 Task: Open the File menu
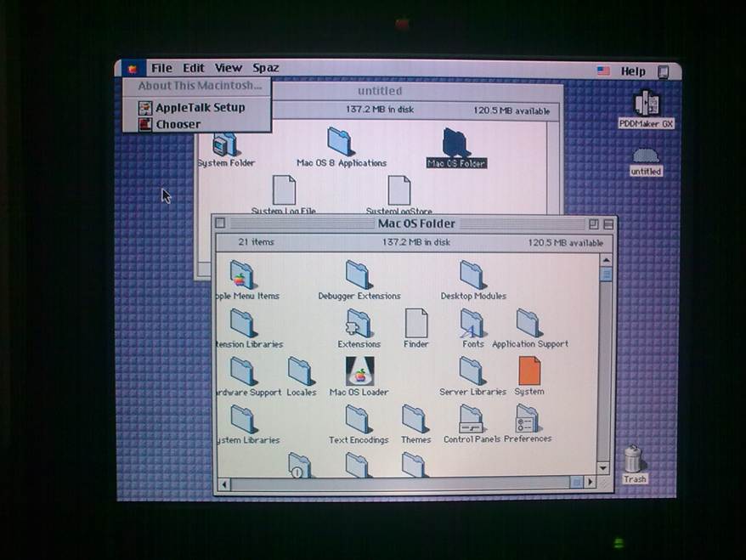pyautogui.click(x=161, y=68)
